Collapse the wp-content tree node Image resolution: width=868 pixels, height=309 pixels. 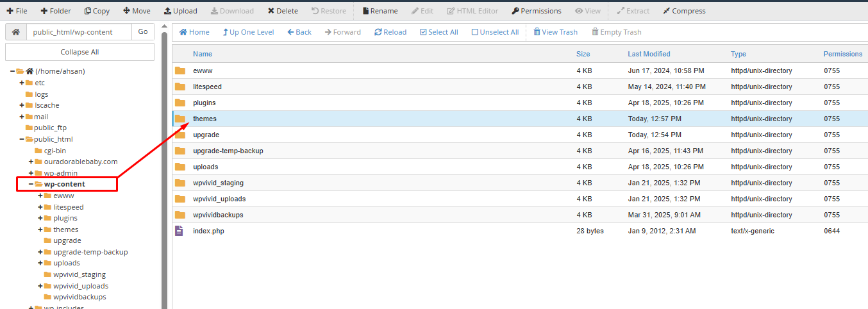click(31, 185)
